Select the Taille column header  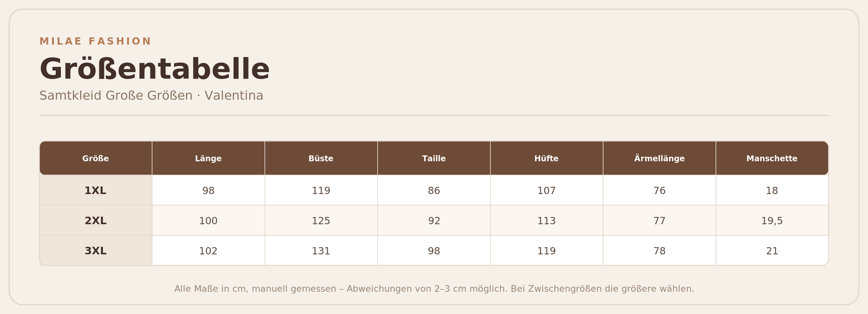[x=434, y=158]
